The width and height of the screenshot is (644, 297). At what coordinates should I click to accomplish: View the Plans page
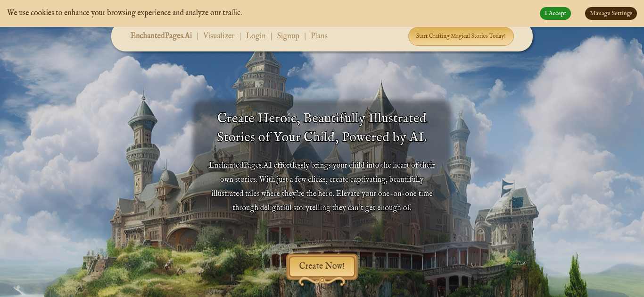point(319,36)
